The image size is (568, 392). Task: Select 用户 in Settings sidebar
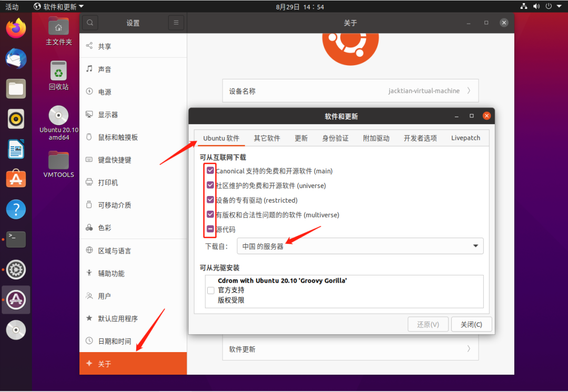click(x=133, y=296)
